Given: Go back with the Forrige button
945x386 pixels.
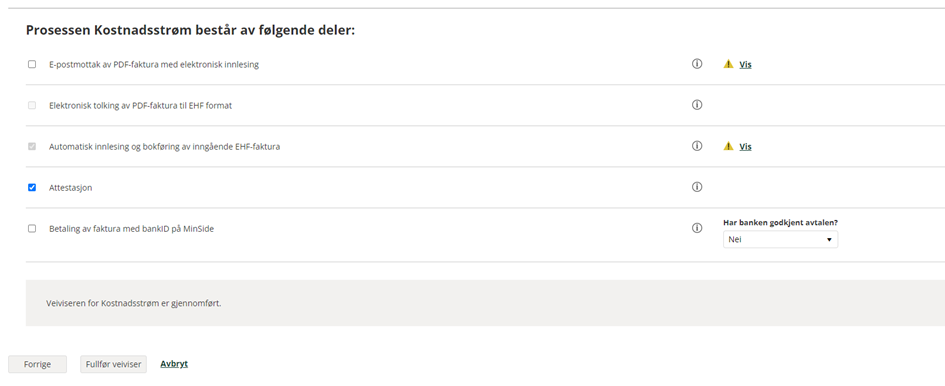Looking at the screenshot, I should pos(37,364).
